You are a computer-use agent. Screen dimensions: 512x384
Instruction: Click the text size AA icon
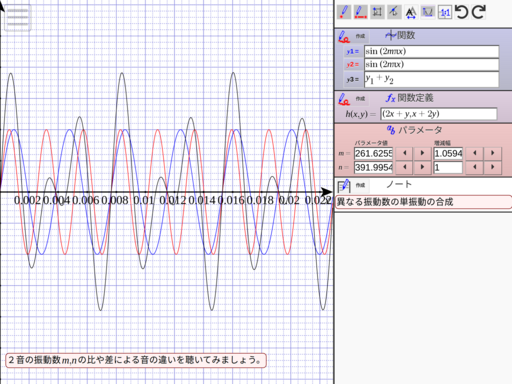click(x=411, y=12)
